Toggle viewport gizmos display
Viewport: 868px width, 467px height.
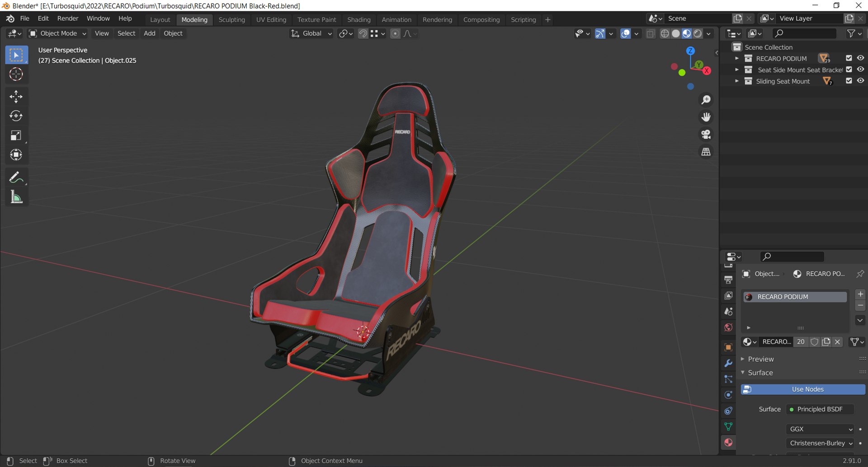(x=600, y=33)
